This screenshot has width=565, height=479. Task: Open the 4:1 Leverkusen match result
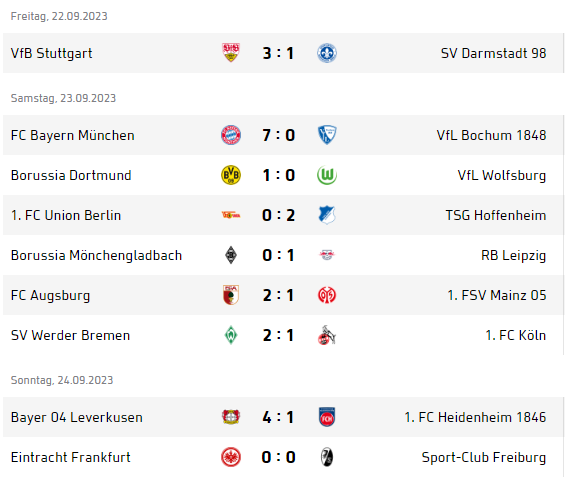[x=279, y=417]
